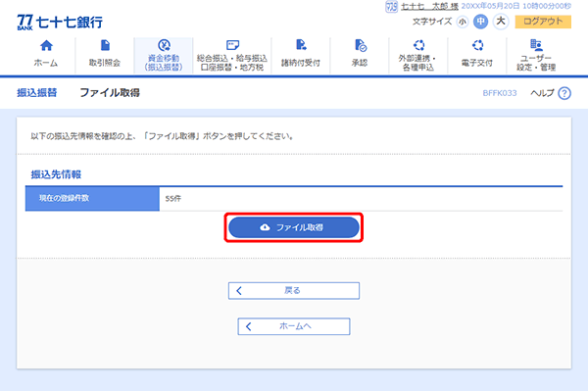
Task: Open the ホーム menu label
Action: tap(46, 63)
